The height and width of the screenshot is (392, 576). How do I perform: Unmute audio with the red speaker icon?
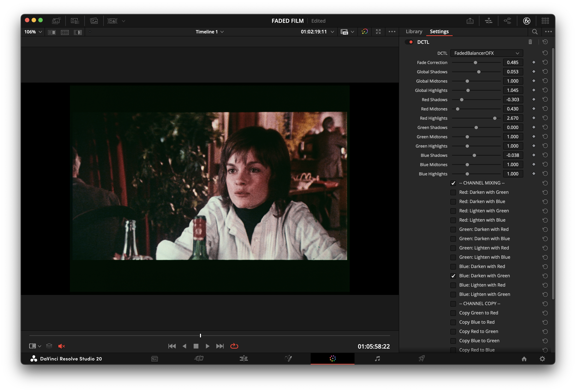61,346
